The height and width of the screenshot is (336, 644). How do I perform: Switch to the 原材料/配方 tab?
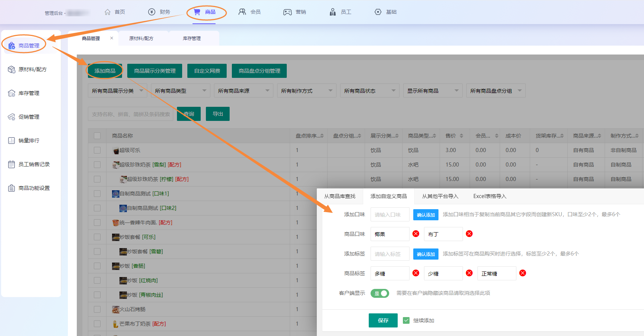point(141,39)
